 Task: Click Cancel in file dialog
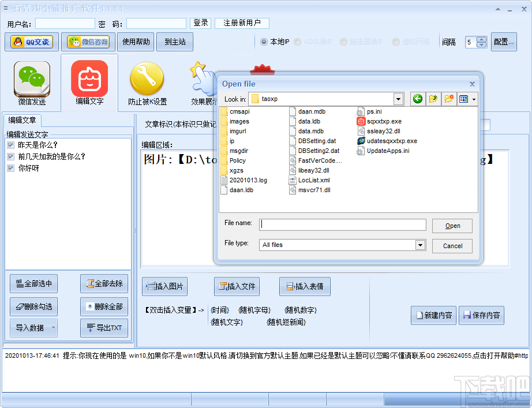[452, 246]
